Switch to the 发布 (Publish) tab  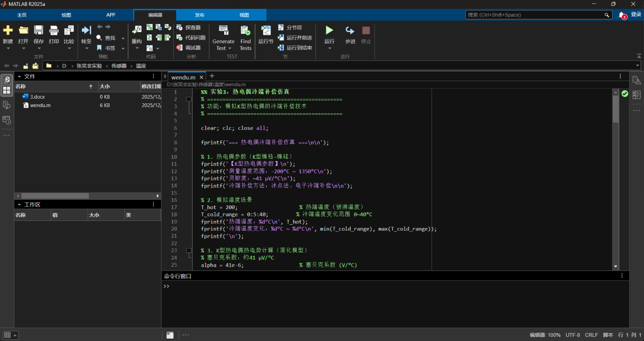(200, 15)
